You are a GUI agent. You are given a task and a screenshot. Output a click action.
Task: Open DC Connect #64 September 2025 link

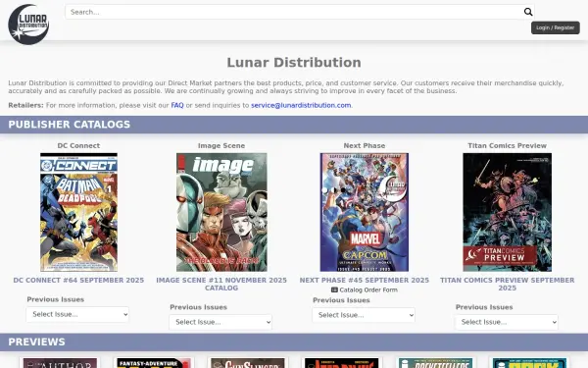click(78, 280)
